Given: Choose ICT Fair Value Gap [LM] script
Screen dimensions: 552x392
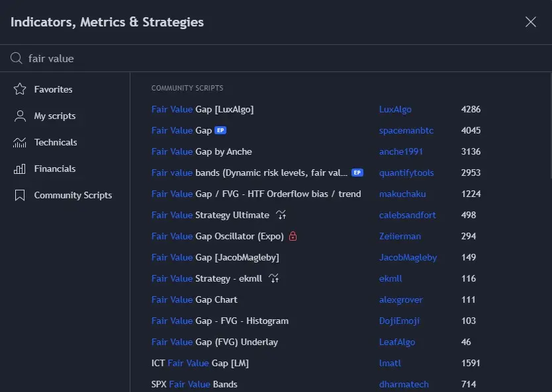Looking at the screenshot, I should (200, 363).
